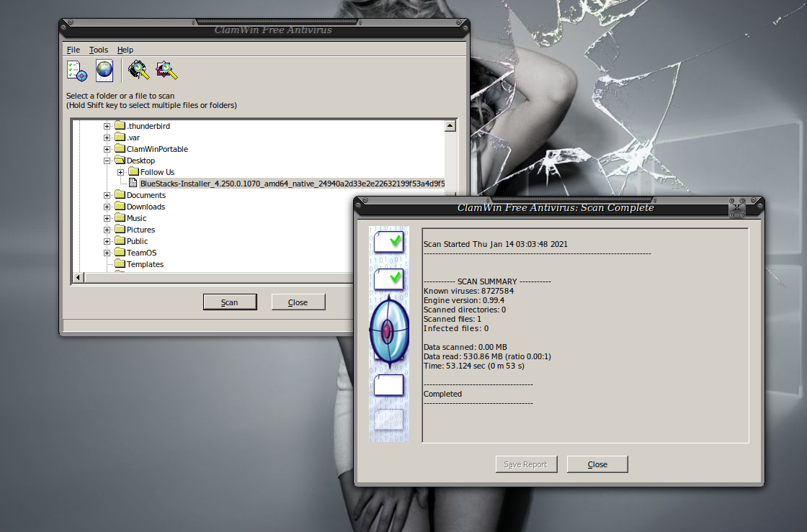807x532 pixels.
Task: Click the "Time: 53.124 sec" line
Action: click(x=474, y=366)
